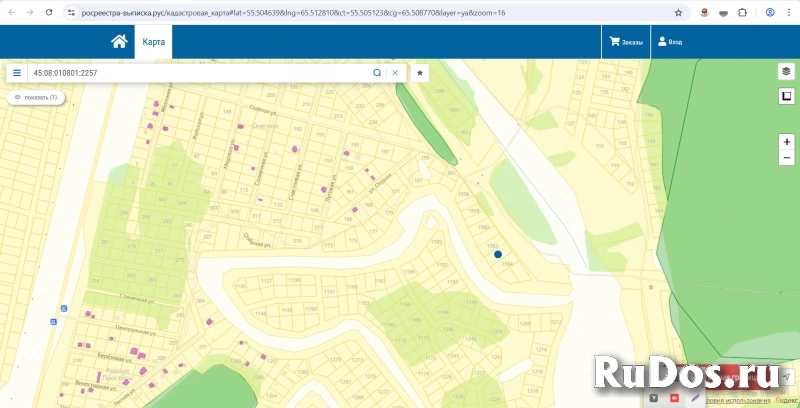Click the Вход login button
Image resolution: width=800 pixels, height=408 pixels.
(x=669, y=42)
